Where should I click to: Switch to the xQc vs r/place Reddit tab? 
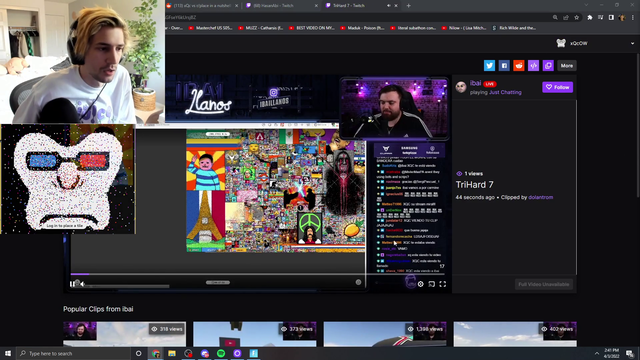202,6
